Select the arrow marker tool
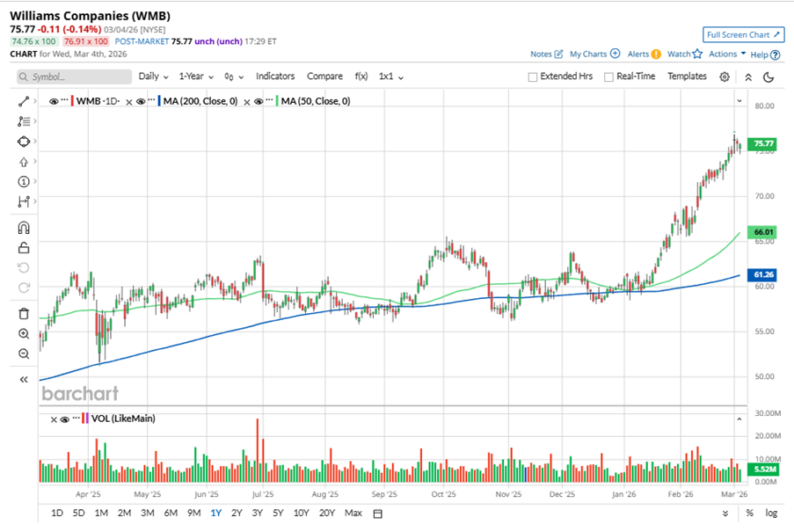 [x=23, y=162]
